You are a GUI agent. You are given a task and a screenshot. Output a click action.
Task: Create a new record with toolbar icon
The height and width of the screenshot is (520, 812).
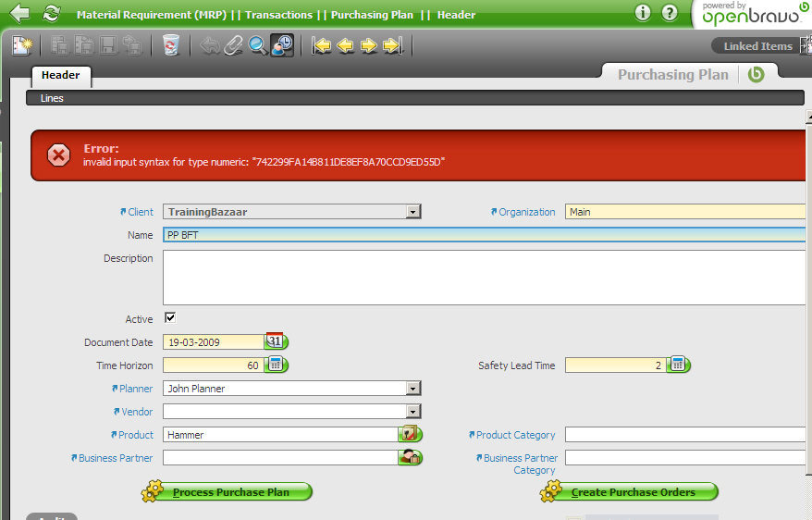22,45
